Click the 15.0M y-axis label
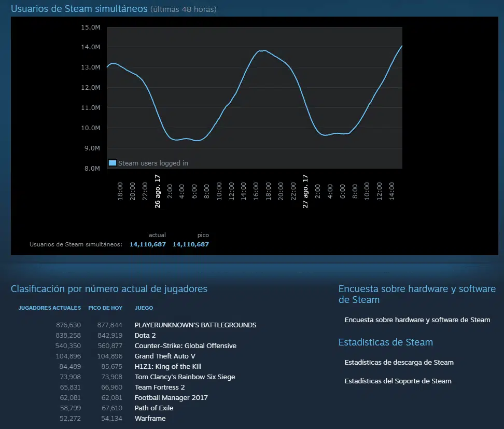The image size is (504, 429). click(x=91, y=27)
